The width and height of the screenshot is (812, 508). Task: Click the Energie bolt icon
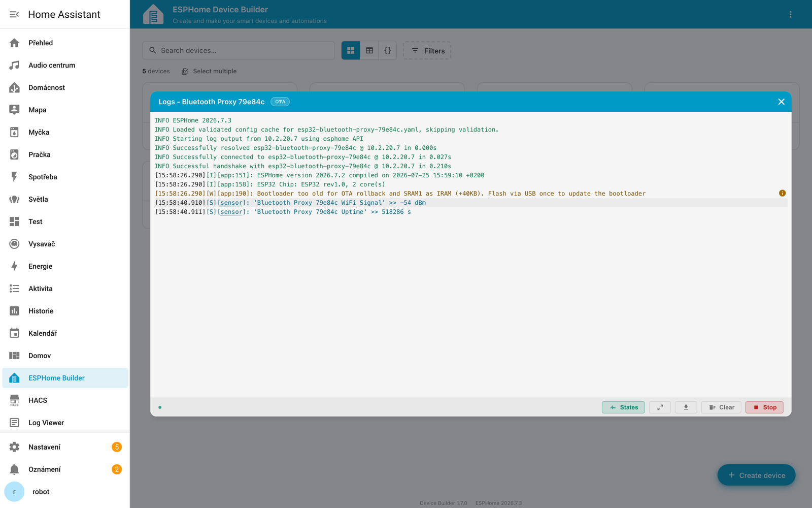tap(14, 266)
